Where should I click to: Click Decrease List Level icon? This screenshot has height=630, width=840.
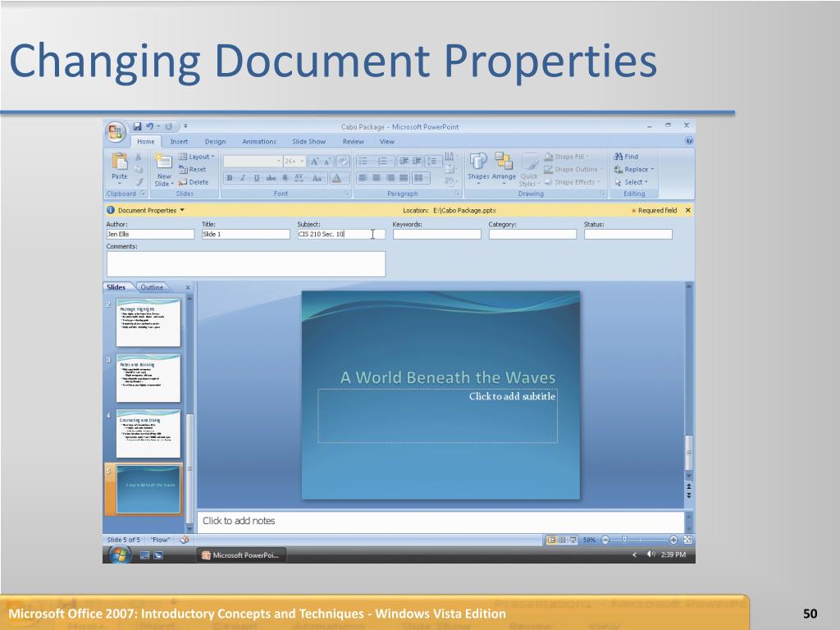click(x=404, y=162)
